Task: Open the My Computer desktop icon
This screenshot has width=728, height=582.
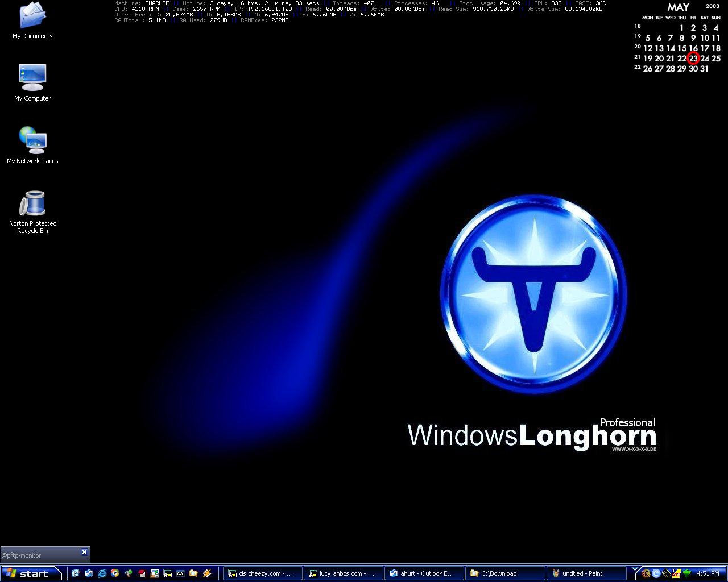Action: coord(32,83)
